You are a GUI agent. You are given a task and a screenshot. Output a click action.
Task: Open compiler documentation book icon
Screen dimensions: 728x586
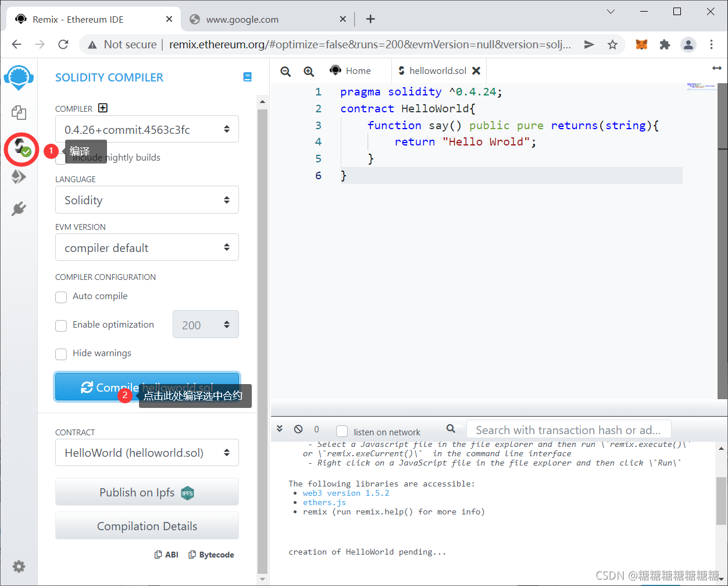click(247, 77)
